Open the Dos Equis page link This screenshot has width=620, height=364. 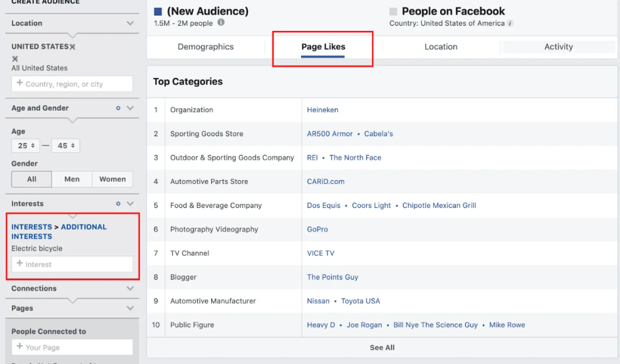(x=323, y=206)
